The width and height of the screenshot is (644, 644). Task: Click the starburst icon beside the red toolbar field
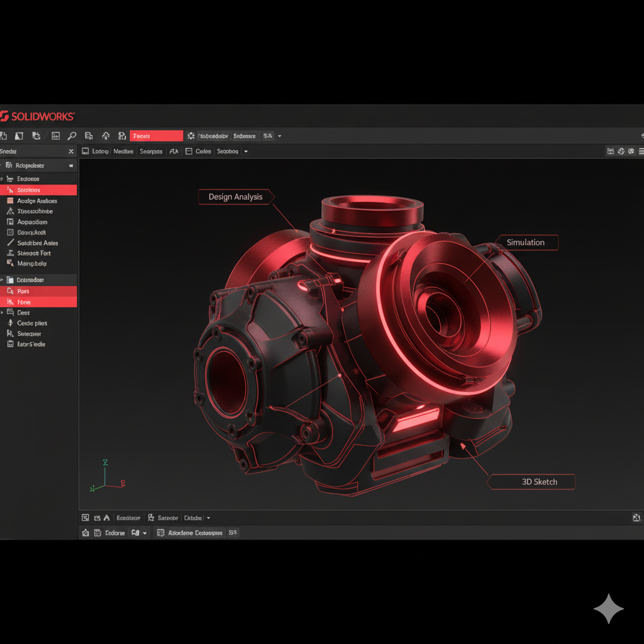click(x=191, y=136)
